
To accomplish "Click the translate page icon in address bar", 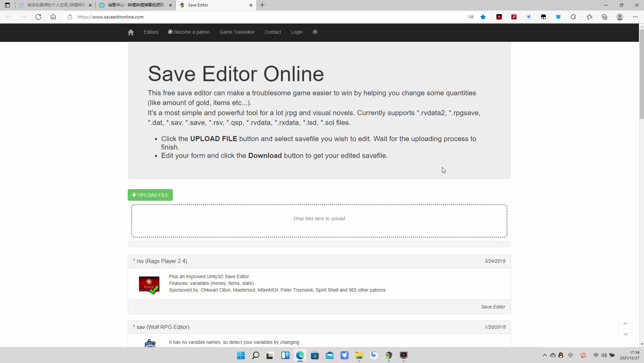I will pyautogui.click(x=471, y=17).
